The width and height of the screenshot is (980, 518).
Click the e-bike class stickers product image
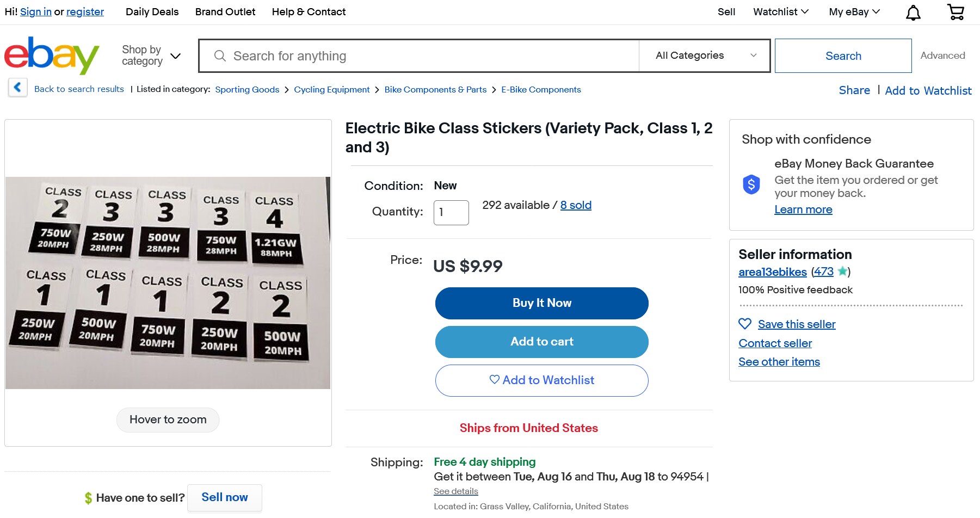point(168,282)
